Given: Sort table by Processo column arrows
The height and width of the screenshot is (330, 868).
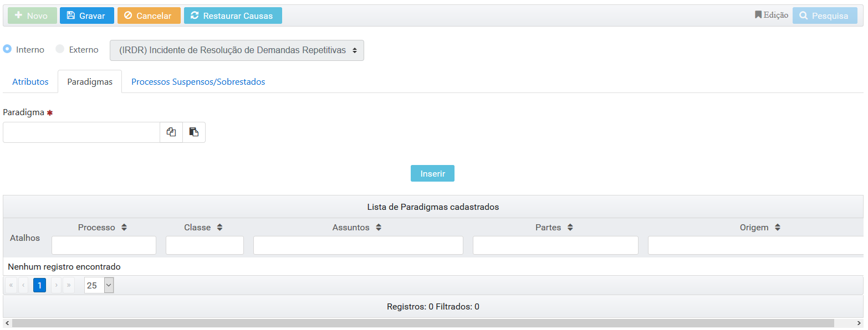Looking at the screenshot, I should click(124, 228).
